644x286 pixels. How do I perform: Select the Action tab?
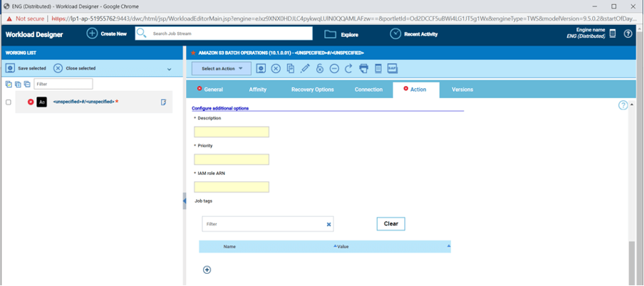click(415, 90)
